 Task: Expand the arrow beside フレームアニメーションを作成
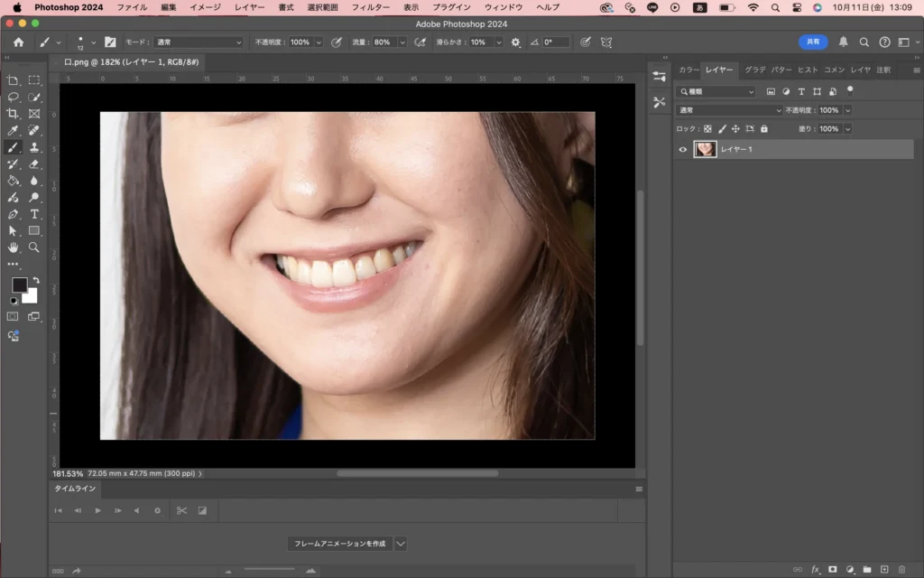point(401,544)
